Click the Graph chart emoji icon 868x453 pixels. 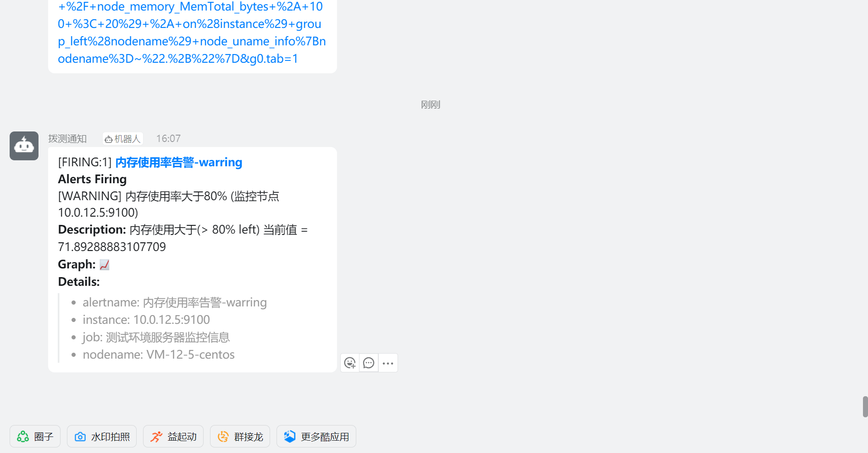coord(105,265)
